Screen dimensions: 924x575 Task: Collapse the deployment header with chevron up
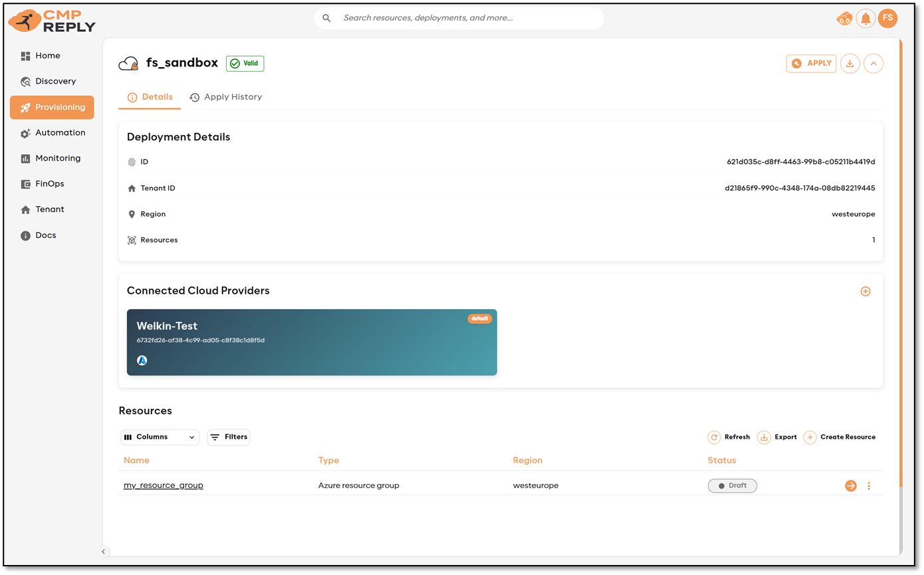point(873,63)
